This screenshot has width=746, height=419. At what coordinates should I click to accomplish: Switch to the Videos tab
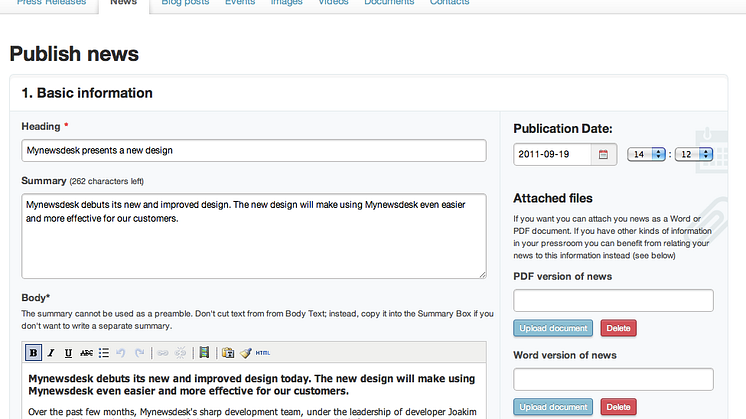333,2
